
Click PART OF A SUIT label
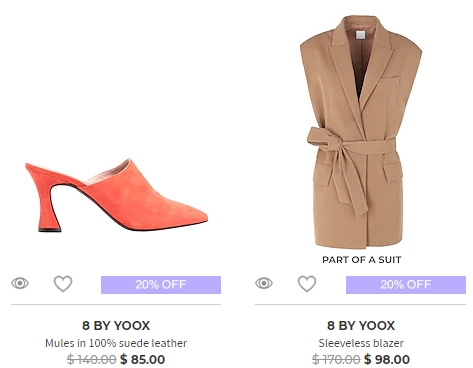[x=362, y=260]
